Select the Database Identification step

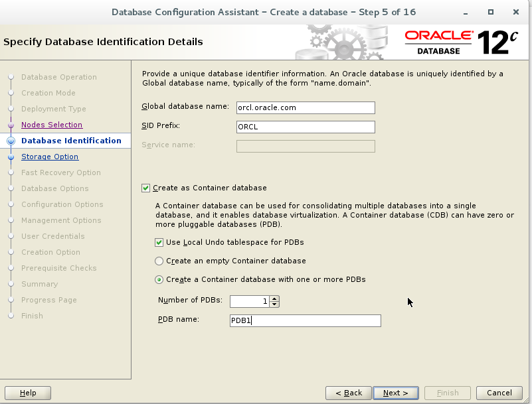pyautogui.click(x=71, y=141)
